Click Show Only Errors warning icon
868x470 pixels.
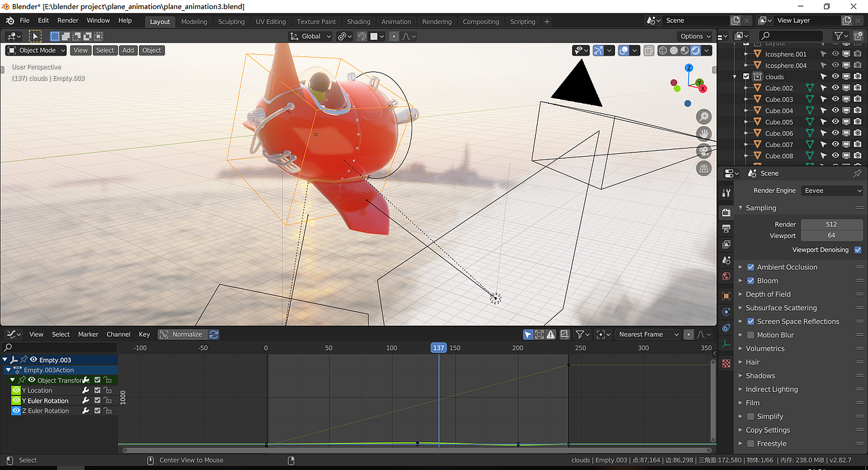551,334
